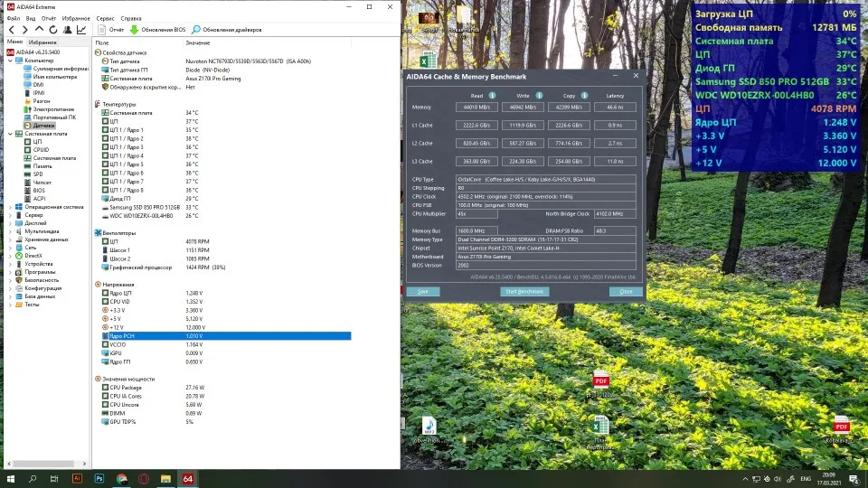Open the graph chart icon in AIDA64 toolbar
Image resolution: width=868 pixels, height=488 pixels.
(x=81, y=30)
